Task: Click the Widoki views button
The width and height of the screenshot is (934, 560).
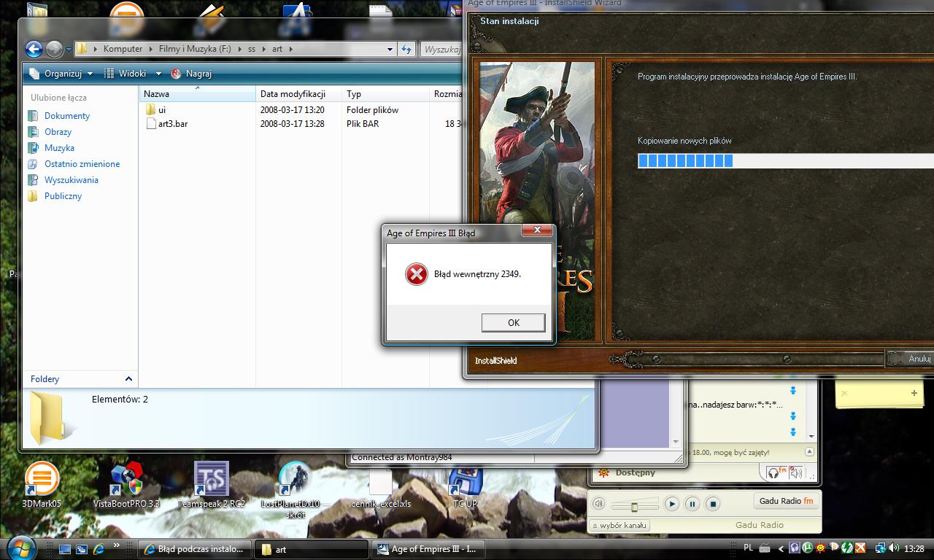Action: 126,74
